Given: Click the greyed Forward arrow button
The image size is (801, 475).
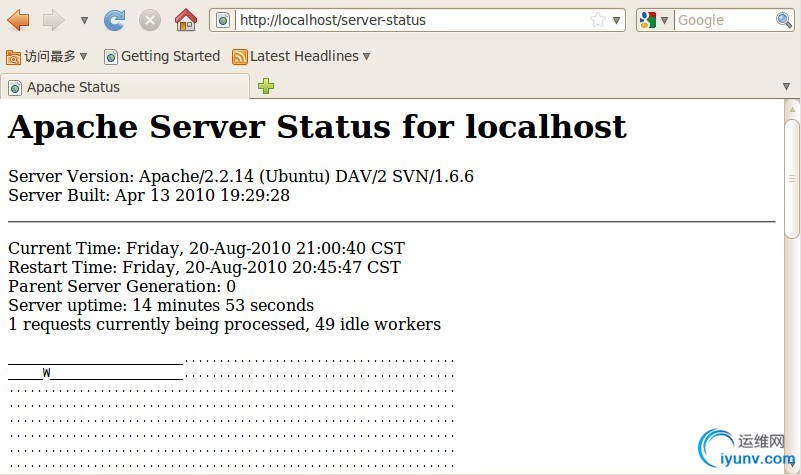Looking at the screenshot, I should [53, 20].
